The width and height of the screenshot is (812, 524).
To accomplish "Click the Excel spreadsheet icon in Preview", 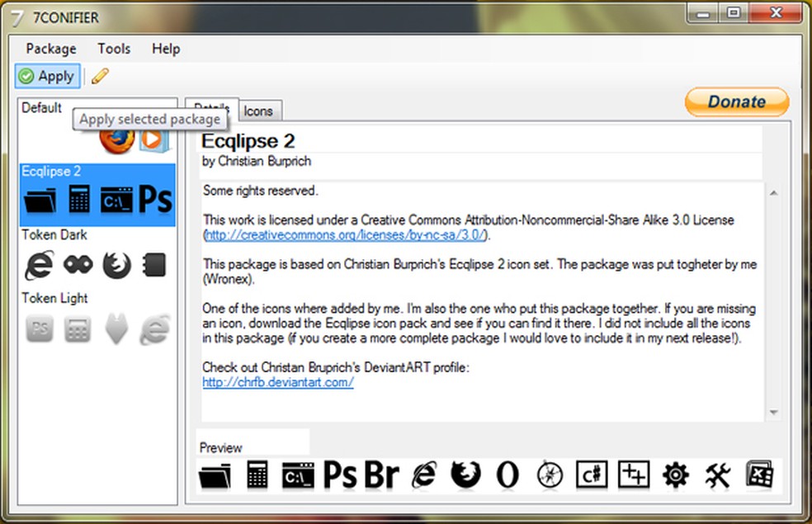I will point(760,474).
